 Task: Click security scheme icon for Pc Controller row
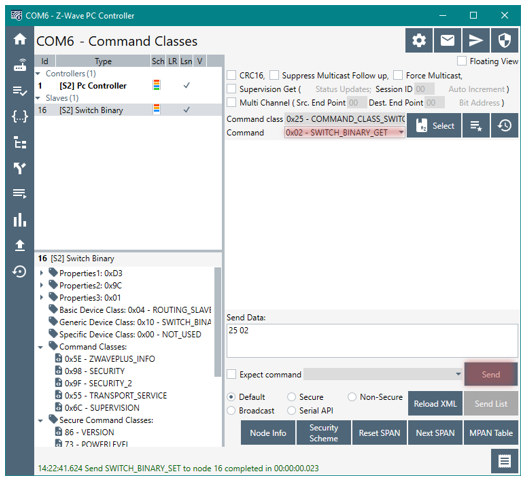click(x=156, y=85)
